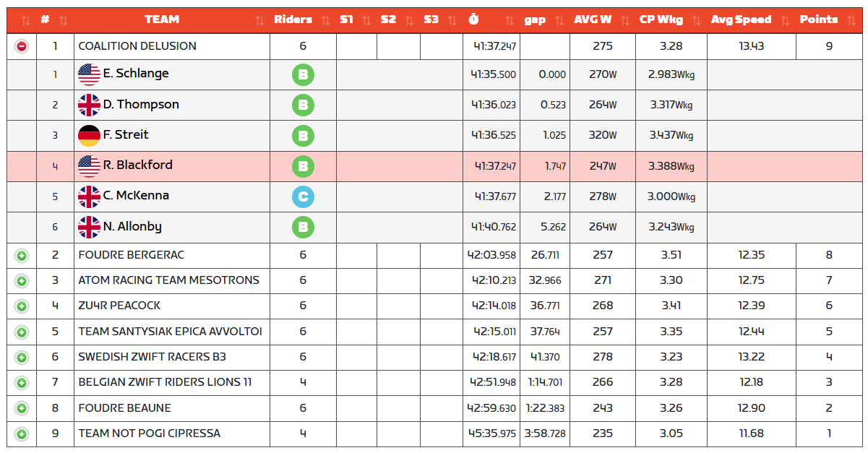Sort by the Riders column header
Viewport: 868px width, 453px height.
click(293, 20)
